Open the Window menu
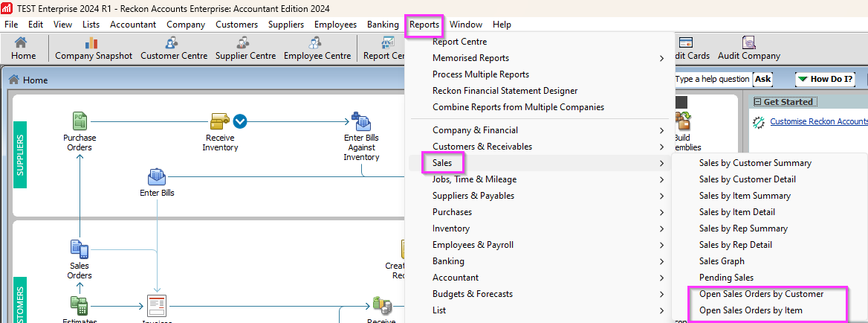 pos(465,25)
